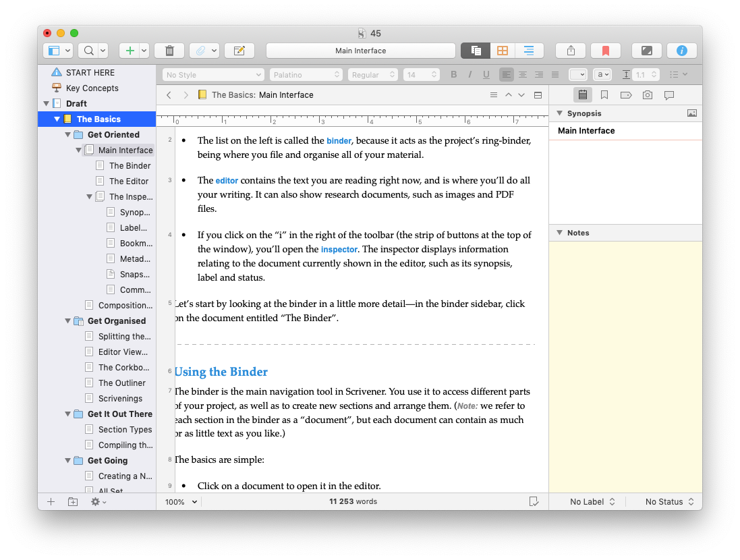The image size is (740, 560).
Task: Open the No Status dropdown
Action: 670,501
